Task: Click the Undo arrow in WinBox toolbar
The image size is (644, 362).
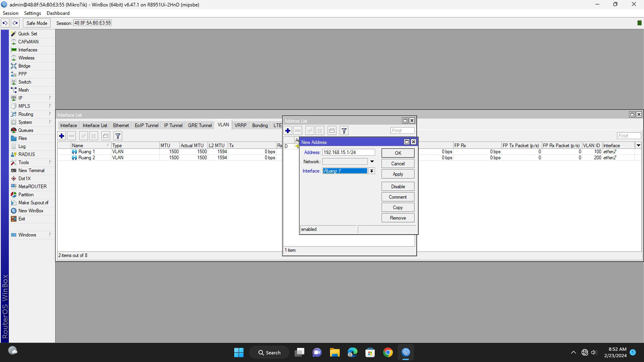Action: (x=5, y=23)
